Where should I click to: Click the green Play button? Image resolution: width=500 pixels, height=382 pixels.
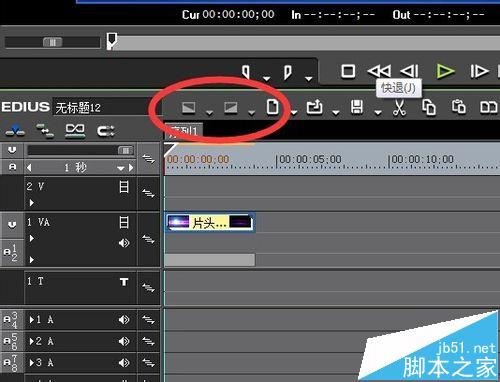click(x=445, y=71)
